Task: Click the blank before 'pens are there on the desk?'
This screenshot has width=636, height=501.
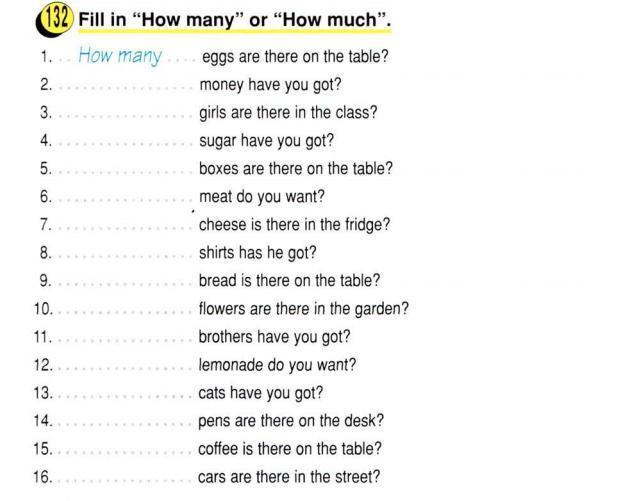Action: tap(126, 424)
